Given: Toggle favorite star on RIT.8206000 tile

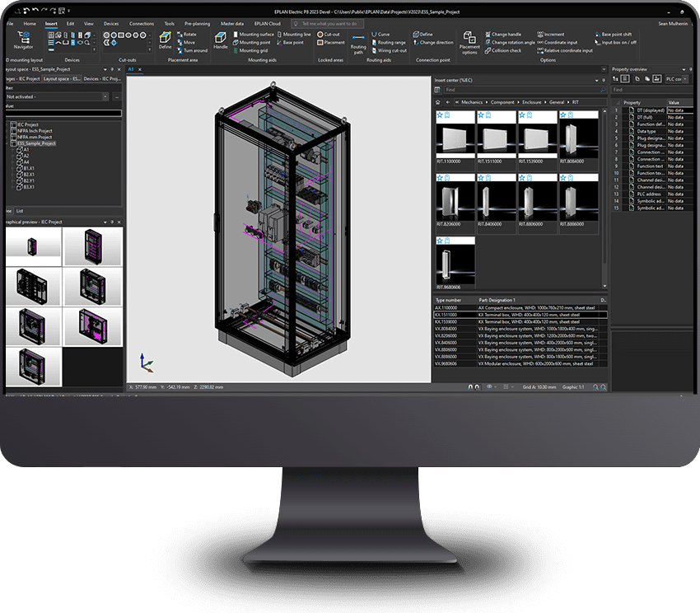Looking at the screenshot, I should coord(440,178).
